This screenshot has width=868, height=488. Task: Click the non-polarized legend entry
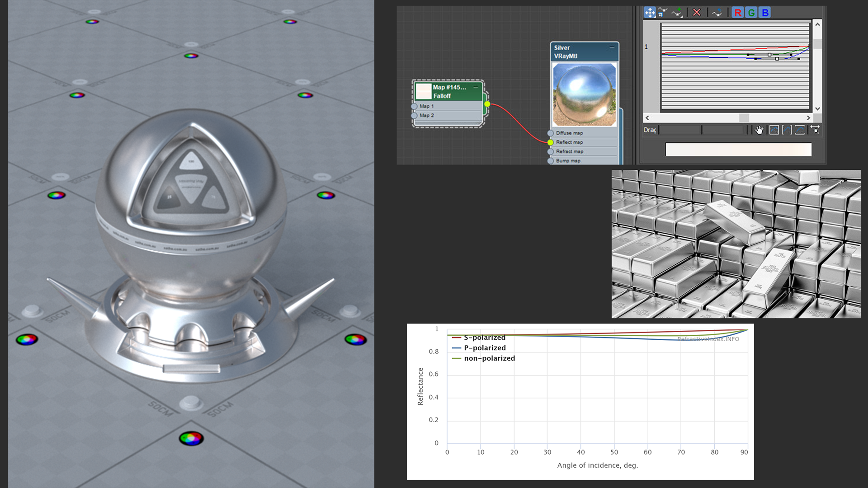[483, 358]
